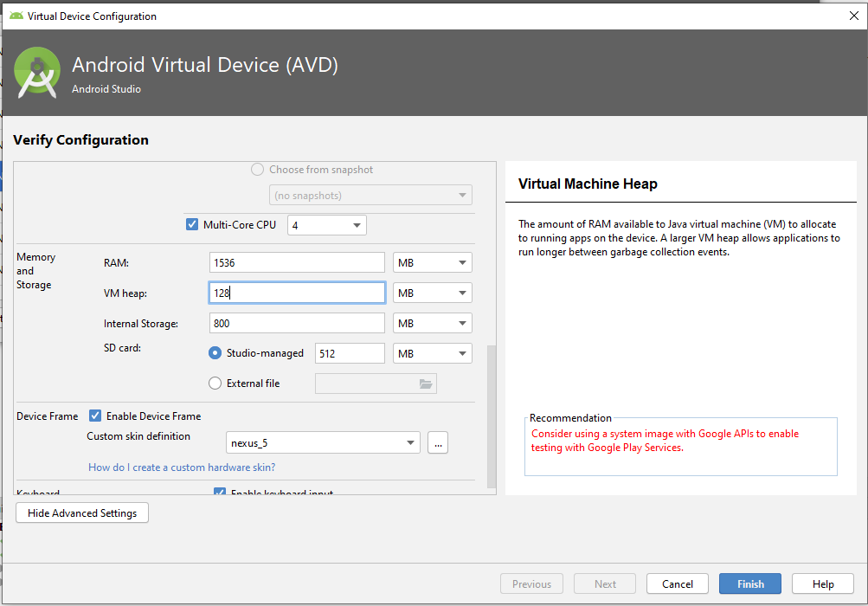Select the External file radio button

(215, 384)
